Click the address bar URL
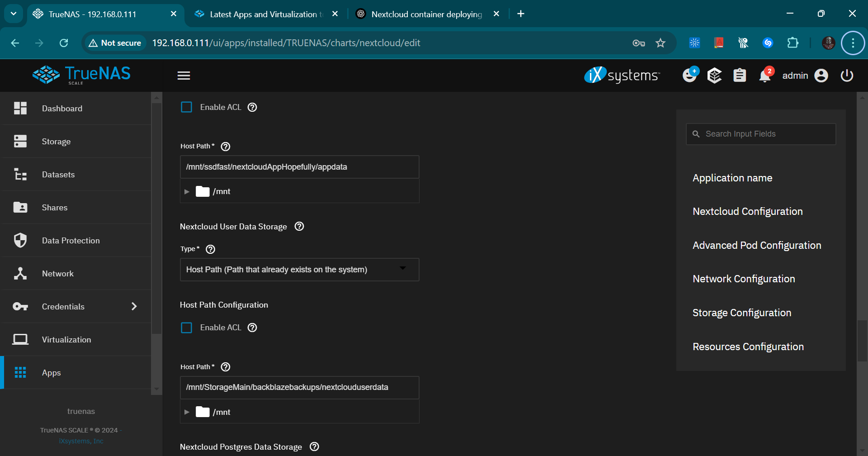Screen dimensions: 868x456 pyautogui.click(x=286, y=43)
